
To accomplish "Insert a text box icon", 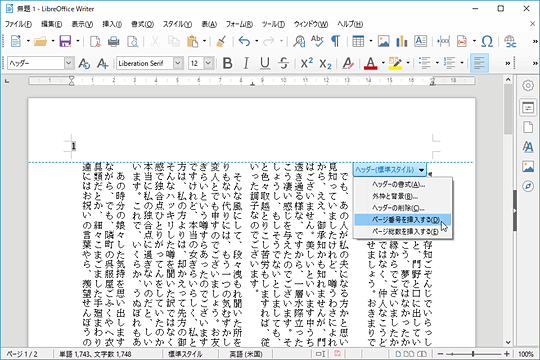I will pyautogui.click(x=420, y=41).
